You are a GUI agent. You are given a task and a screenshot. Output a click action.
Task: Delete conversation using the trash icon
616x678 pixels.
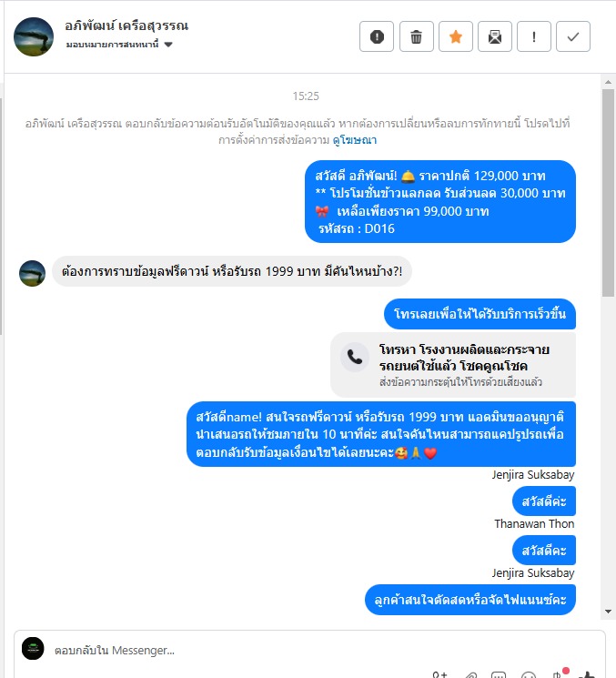point(417,36)
